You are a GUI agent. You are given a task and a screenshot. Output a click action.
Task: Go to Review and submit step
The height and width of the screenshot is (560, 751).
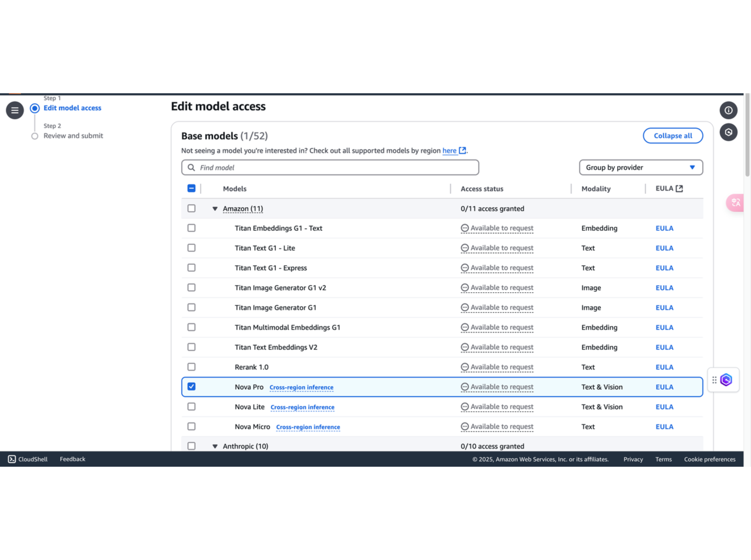click(x=73, y=136)
